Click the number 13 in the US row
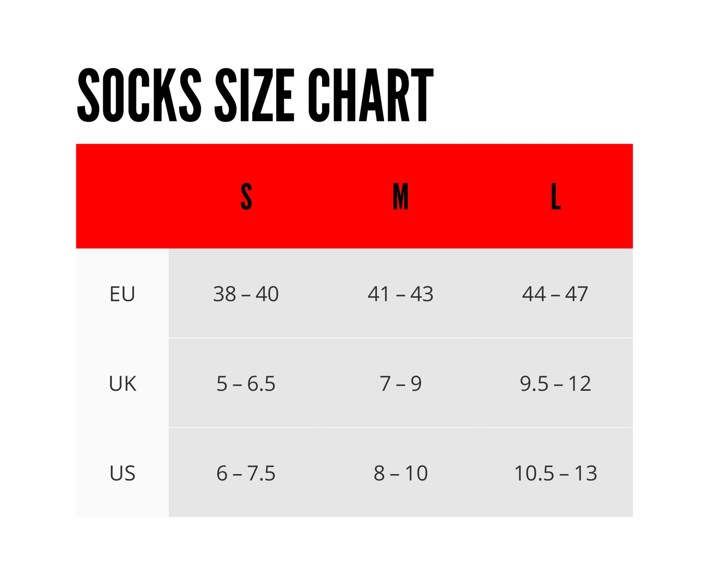The image size is (713, 588). (586, 473)
